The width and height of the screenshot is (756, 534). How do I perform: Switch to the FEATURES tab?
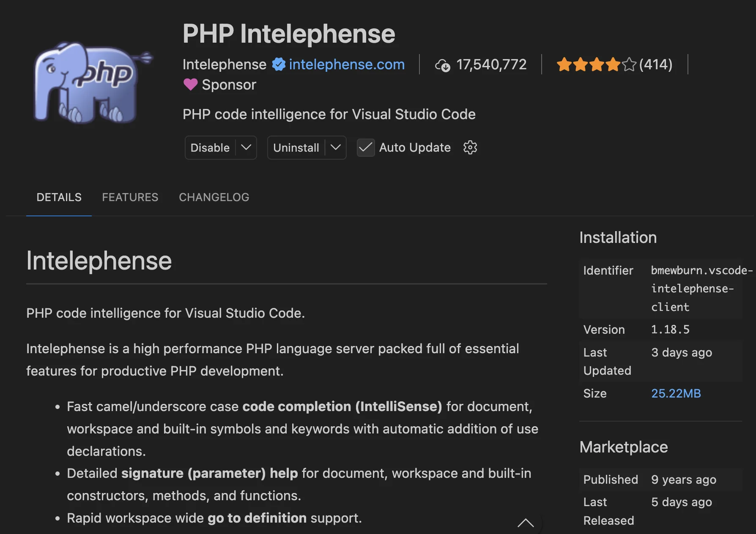130,197
